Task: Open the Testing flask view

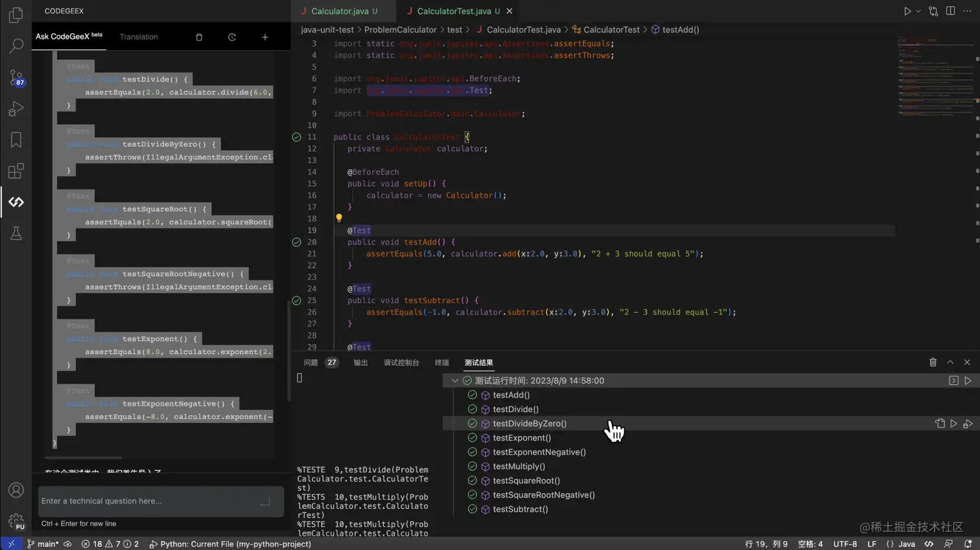Action: [16, 233]
